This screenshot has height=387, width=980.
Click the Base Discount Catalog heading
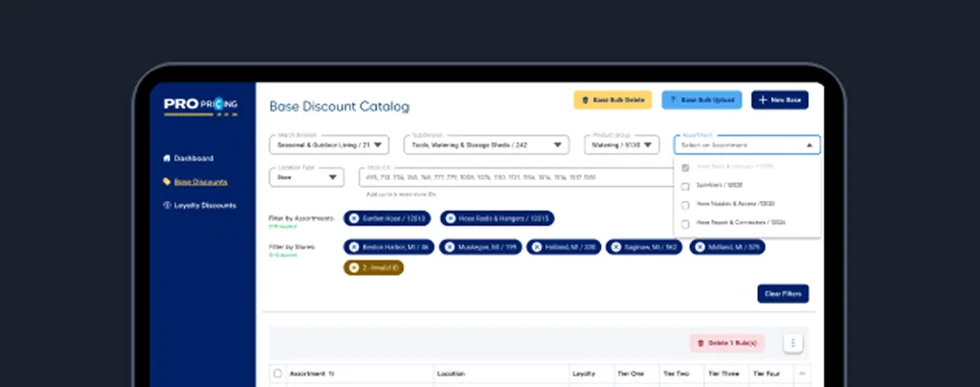tap(340, 106)
